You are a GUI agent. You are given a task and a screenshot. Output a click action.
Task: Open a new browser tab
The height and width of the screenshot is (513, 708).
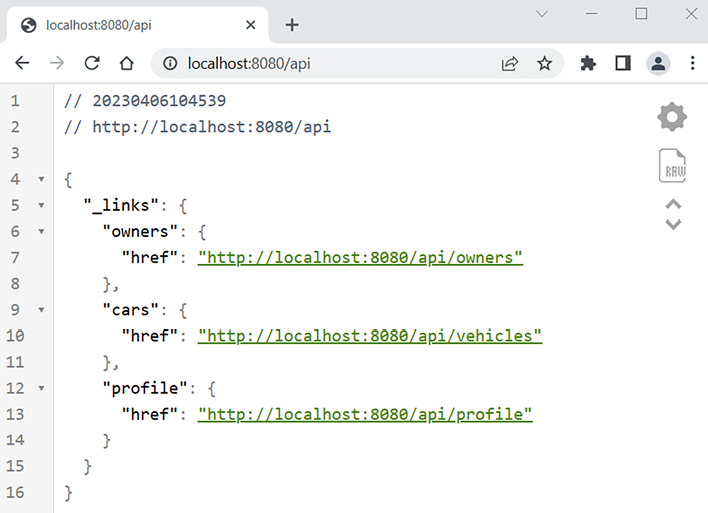(292, 25)
